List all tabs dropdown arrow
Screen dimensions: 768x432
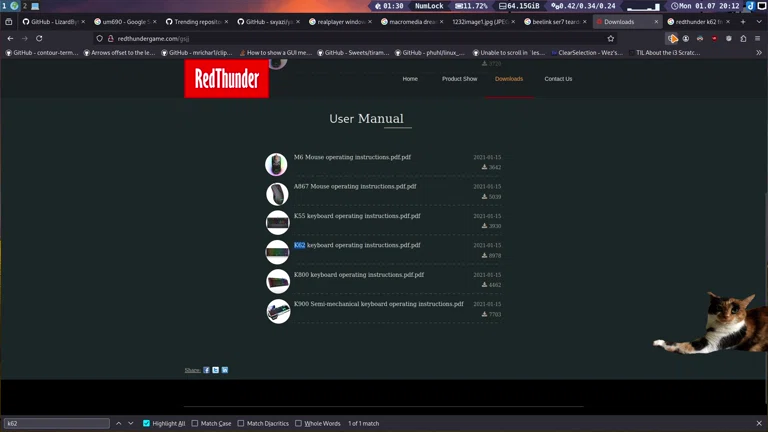[759, 22]
